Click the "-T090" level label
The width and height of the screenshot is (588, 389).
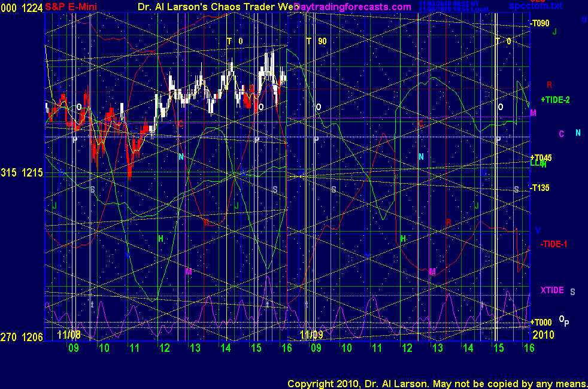539,23
